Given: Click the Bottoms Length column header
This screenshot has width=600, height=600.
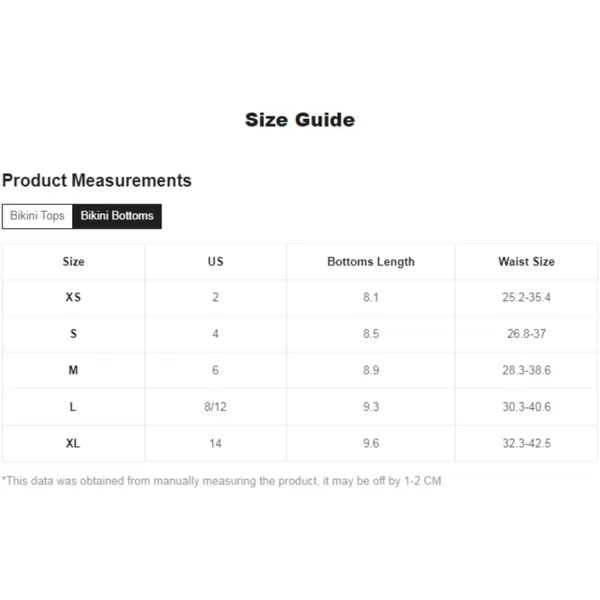Looking at the screenshot, I should (371, 262).
